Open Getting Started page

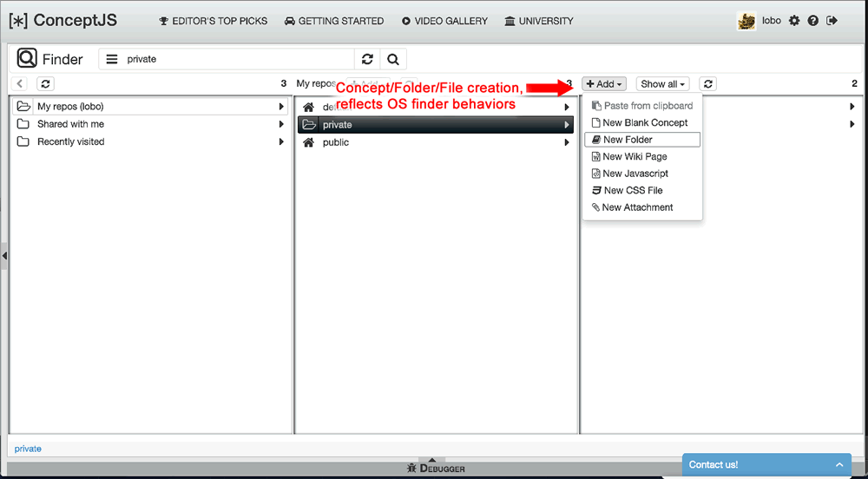(x=334, y=21)
